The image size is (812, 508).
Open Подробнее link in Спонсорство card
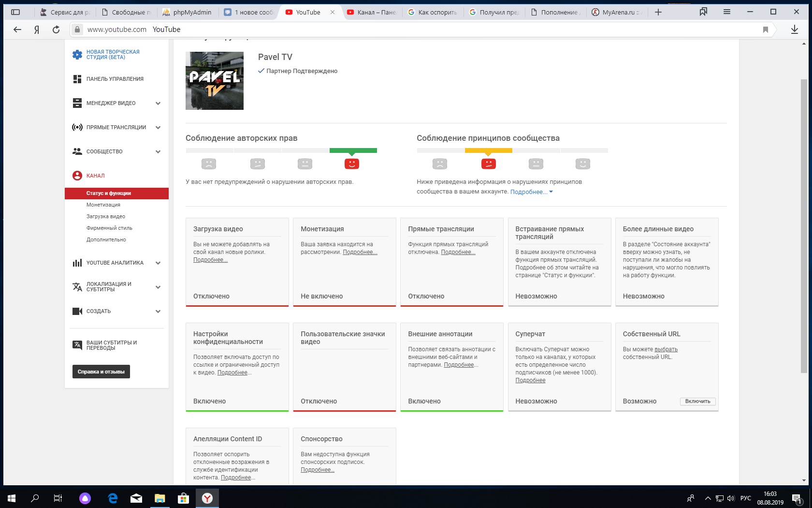(318, 470)
